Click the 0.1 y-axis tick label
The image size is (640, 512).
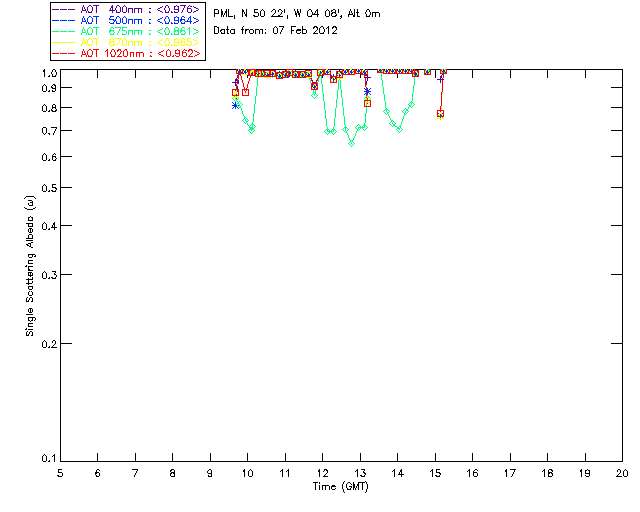point(49,459)
